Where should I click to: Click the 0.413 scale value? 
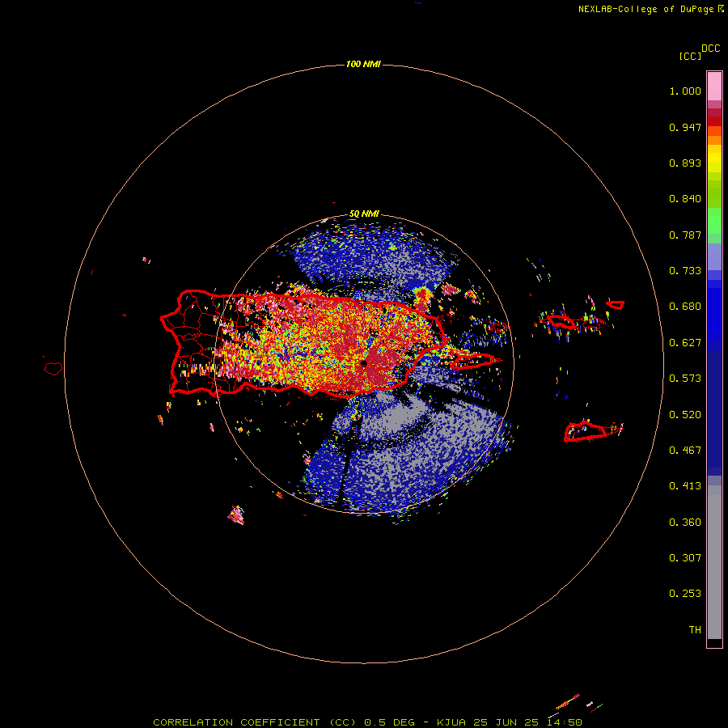click(x=685, y=486)
